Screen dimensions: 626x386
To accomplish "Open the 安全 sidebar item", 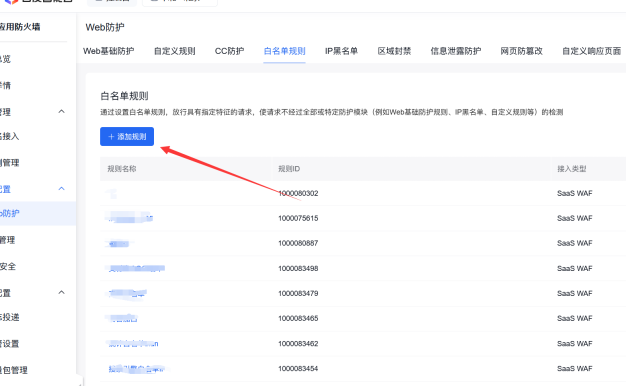I will click(8, 266).
